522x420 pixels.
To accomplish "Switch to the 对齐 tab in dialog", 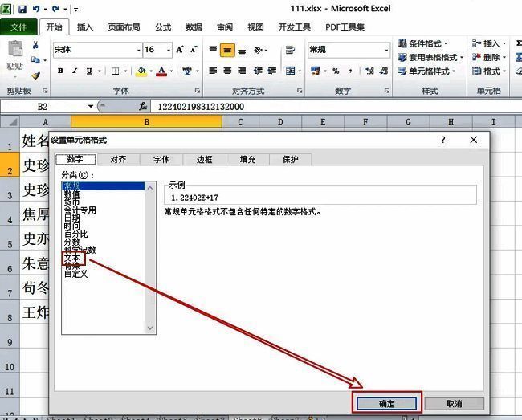I will (118, 159).
